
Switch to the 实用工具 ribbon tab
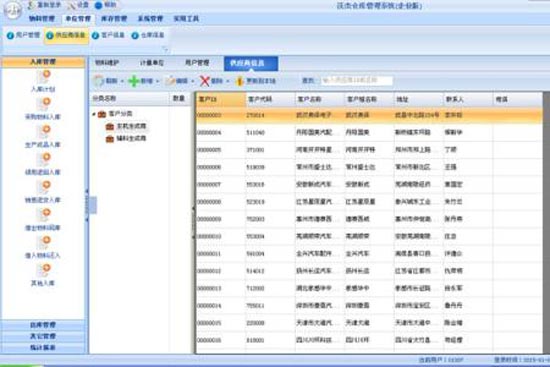186,19
